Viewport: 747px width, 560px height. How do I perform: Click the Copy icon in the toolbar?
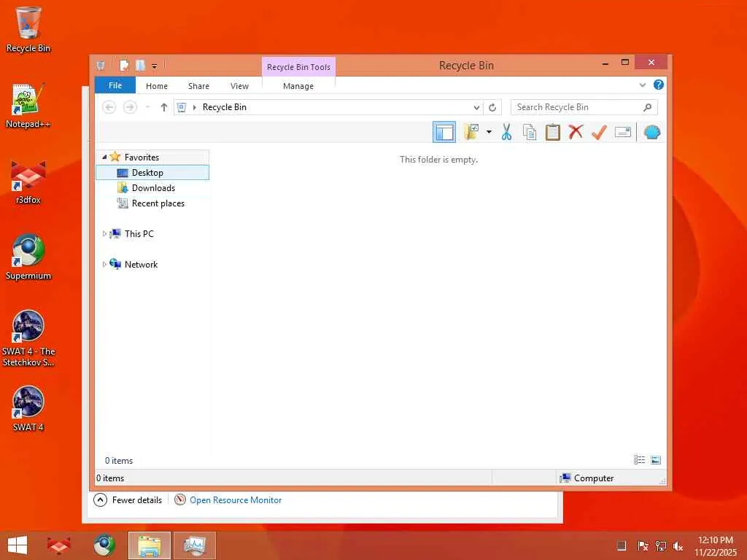pyautogui.click(x=530, y=132)
